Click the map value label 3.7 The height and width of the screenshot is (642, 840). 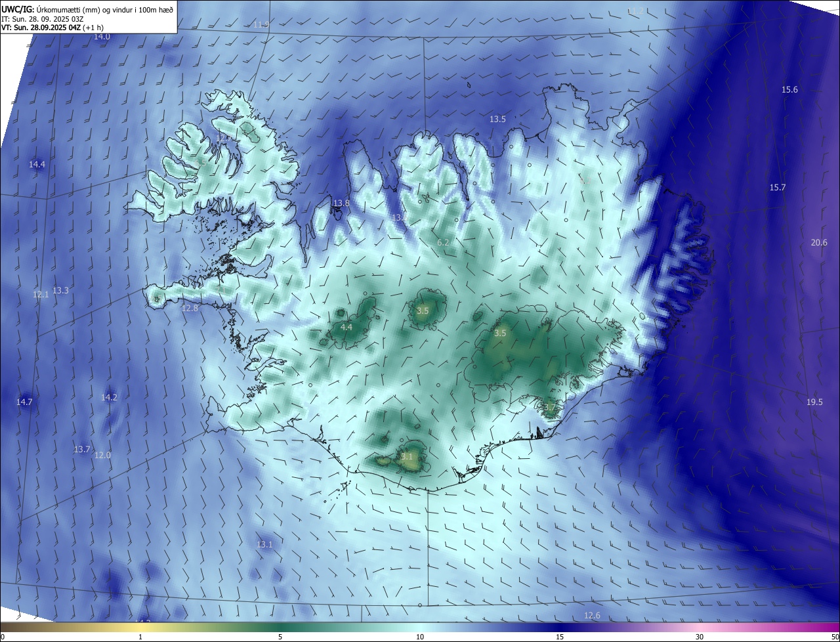tap(549, 407)
